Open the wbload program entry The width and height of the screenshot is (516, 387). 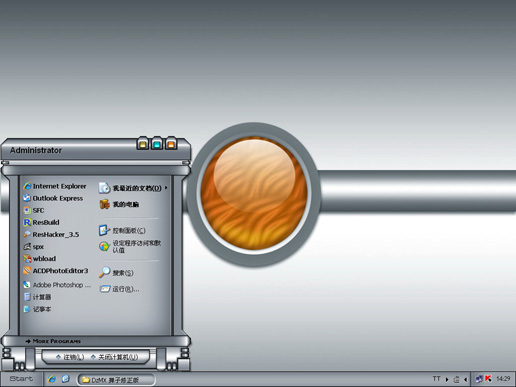click(x=40, y=259)
